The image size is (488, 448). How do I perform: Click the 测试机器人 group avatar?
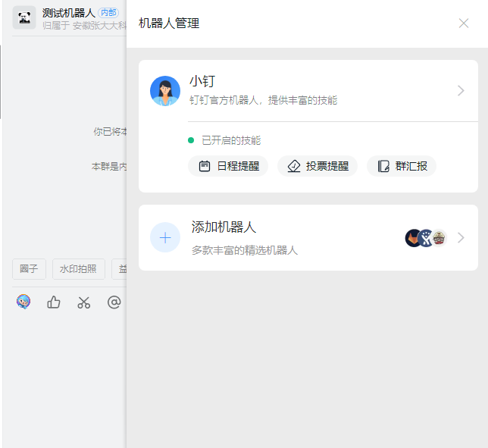pos(24,17)
